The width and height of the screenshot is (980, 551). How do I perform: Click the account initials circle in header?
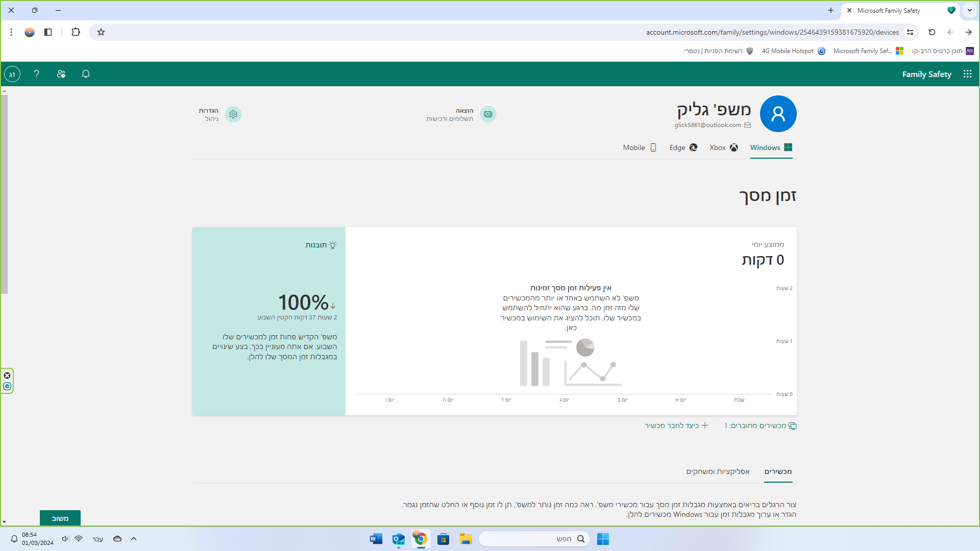(x=12, y=74)
